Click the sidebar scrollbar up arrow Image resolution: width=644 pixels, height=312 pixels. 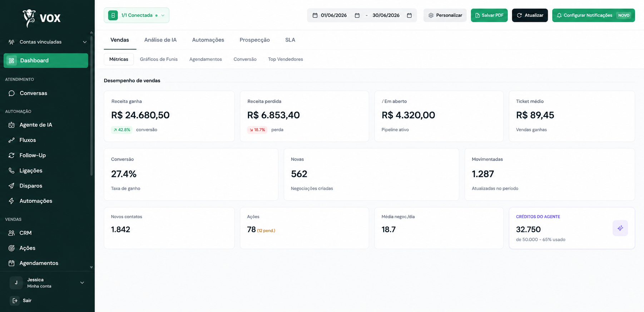coord(91,33)
